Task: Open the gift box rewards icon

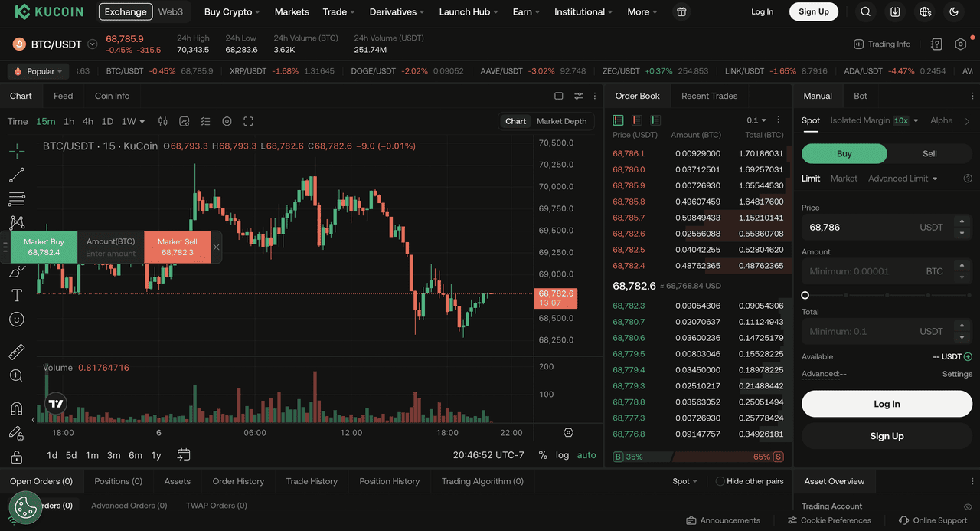Action: (681, 11)
